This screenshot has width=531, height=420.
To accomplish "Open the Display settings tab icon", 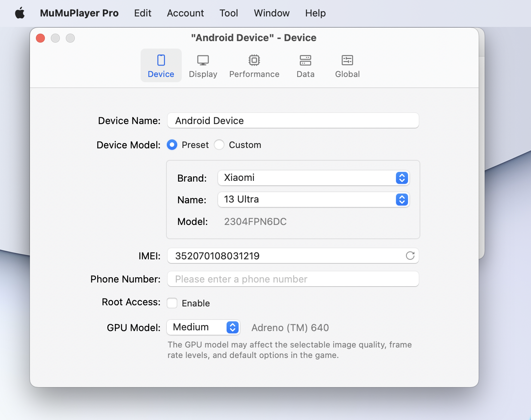I will (x=203, y=61).
